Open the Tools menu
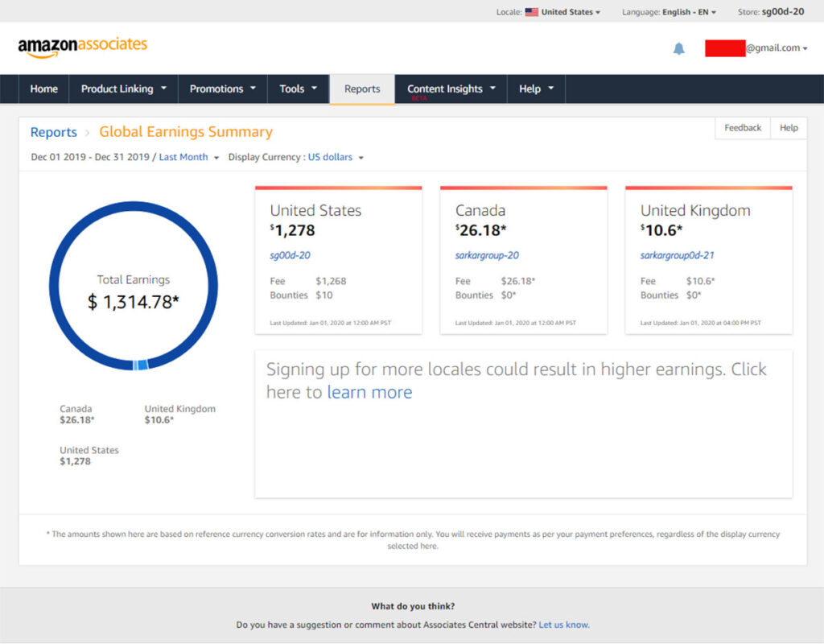 coord(298,89)
